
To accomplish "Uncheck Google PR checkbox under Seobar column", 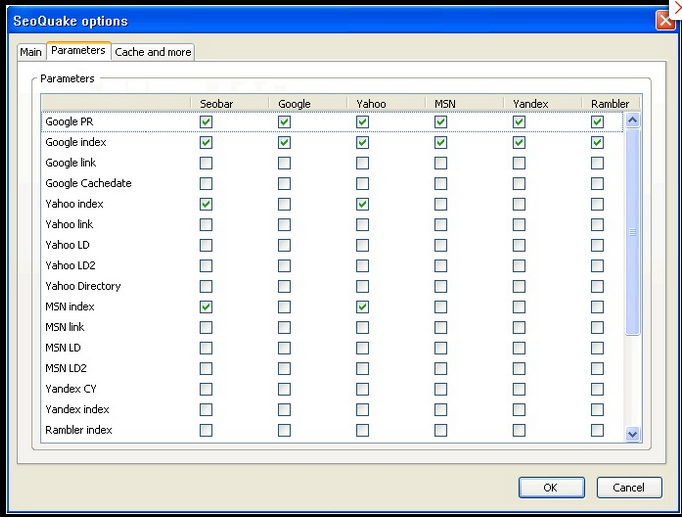I will (206, 122).
